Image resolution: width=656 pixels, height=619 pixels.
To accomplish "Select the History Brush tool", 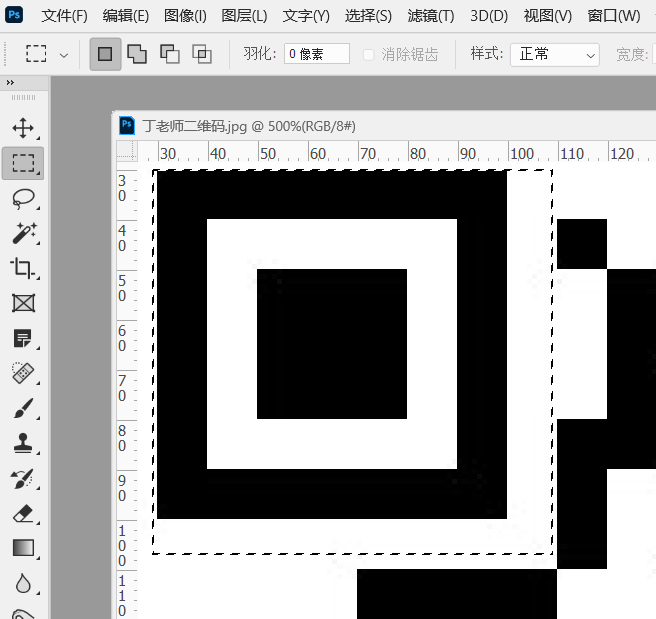I will 23,478.
